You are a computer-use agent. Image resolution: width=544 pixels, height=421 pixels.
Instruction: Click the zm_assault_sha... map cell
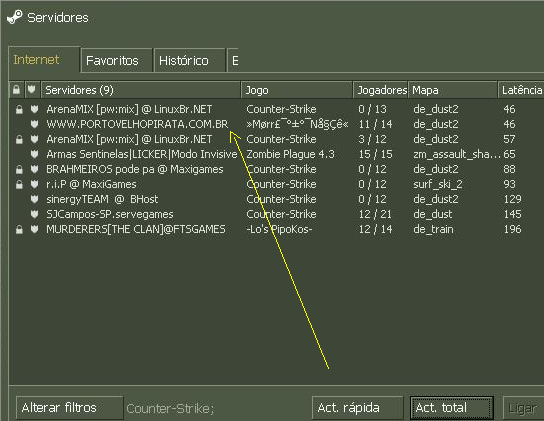[457, 154]
